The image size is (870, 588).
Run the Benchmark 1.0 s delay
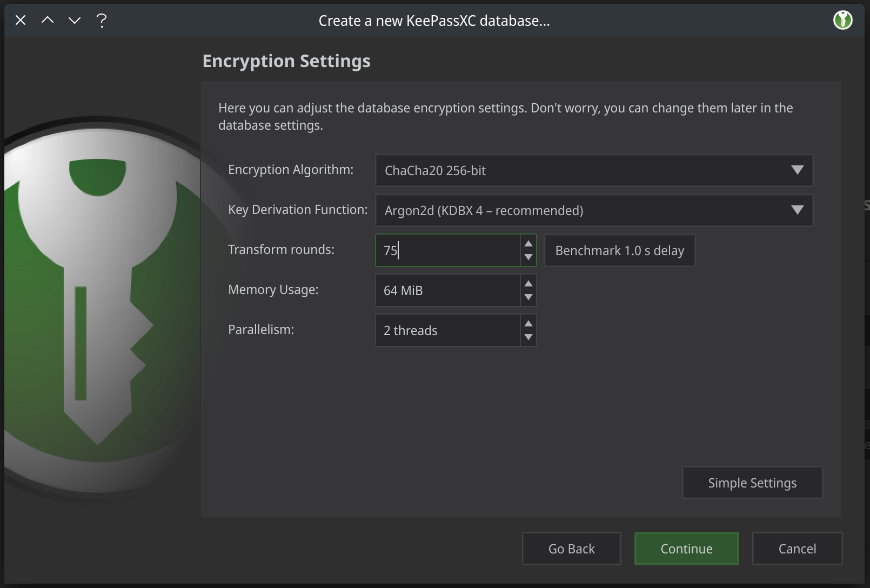(619, 250)
